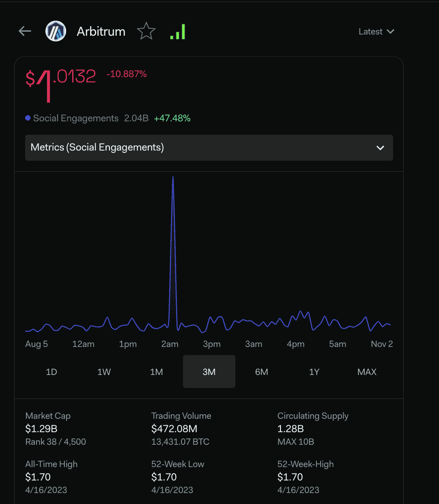Click the back arrow icon
The image size is (439, 504).
click(x=25, y=31)
